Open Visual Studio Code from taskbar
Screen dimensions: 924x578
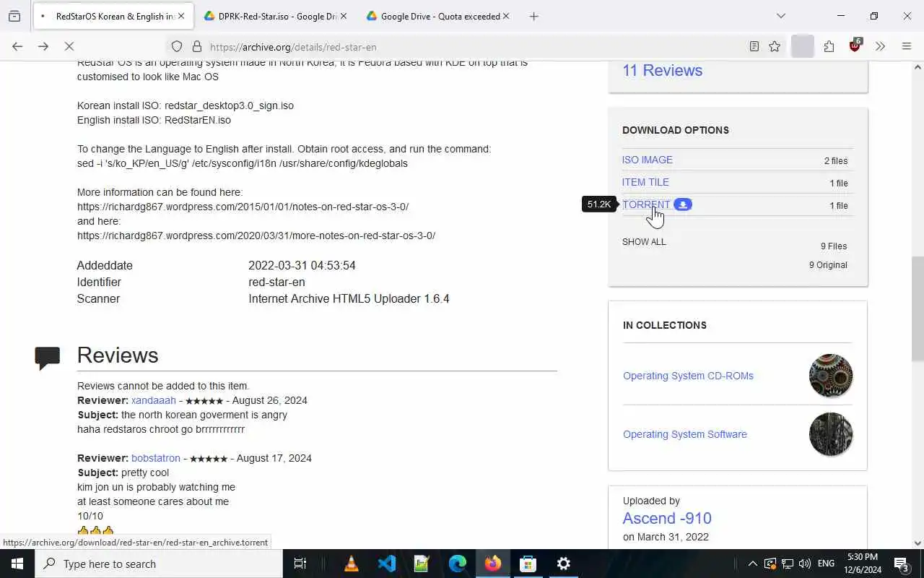387,564
